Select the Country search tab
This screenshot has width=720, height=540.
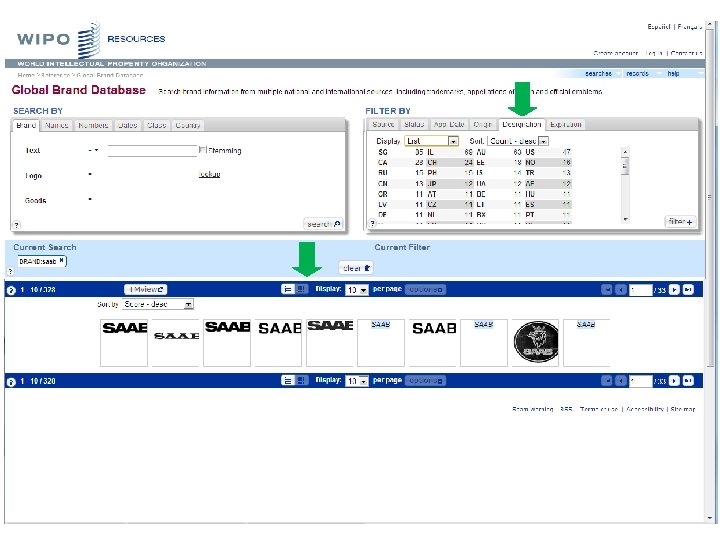coord(187,125)
